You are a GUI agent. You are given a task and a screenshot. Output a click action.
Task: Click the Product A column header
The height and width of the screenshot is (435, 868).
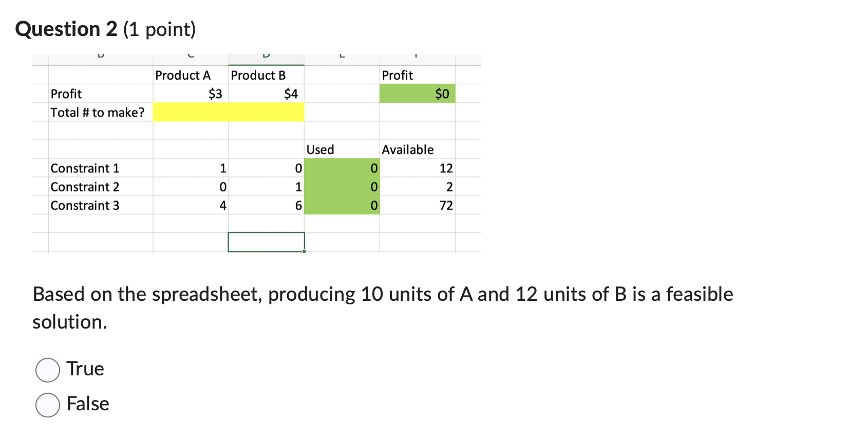(183, 75)
